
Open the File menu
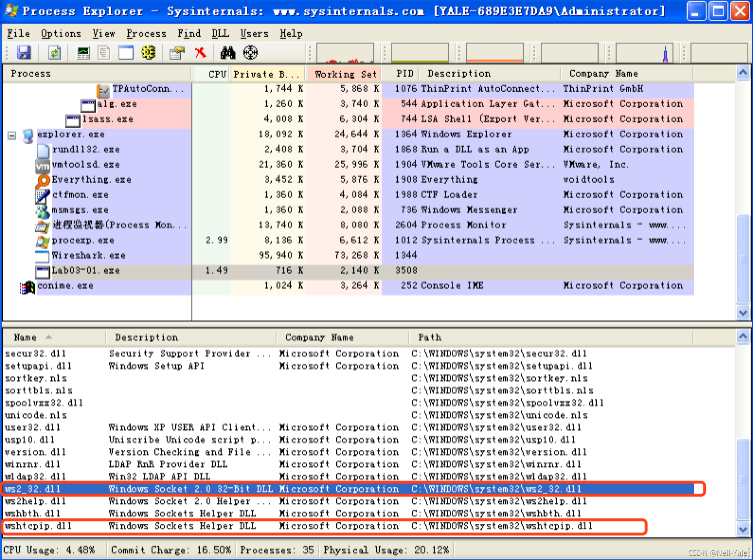[x=18, y=34]
